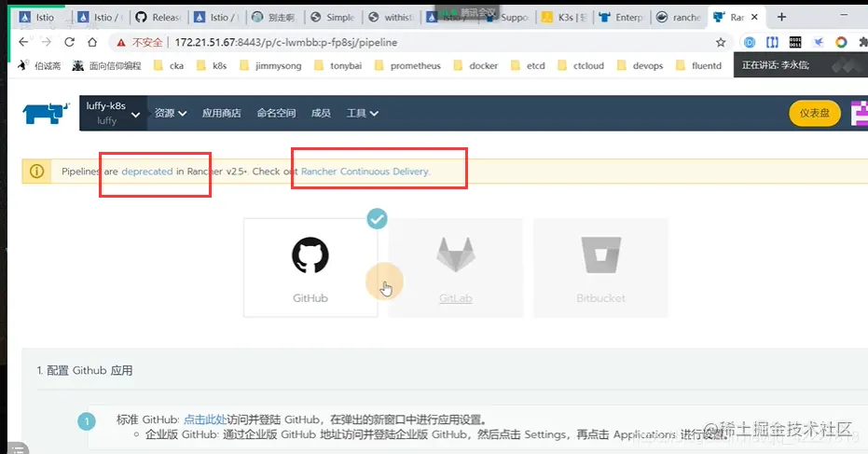This screenshot has height=454, width=868.
Task: Open the prometheus bookmark folder
Action: coord(407,65)
